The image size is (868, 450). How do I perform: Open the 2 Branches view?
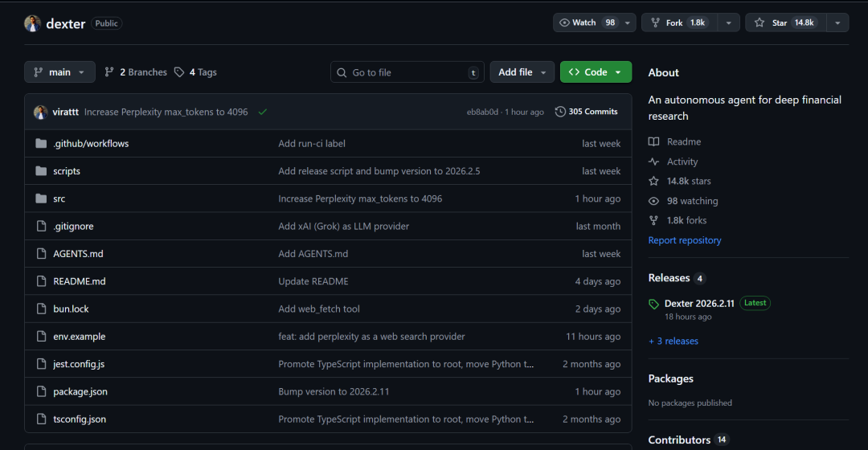point(136,72)
